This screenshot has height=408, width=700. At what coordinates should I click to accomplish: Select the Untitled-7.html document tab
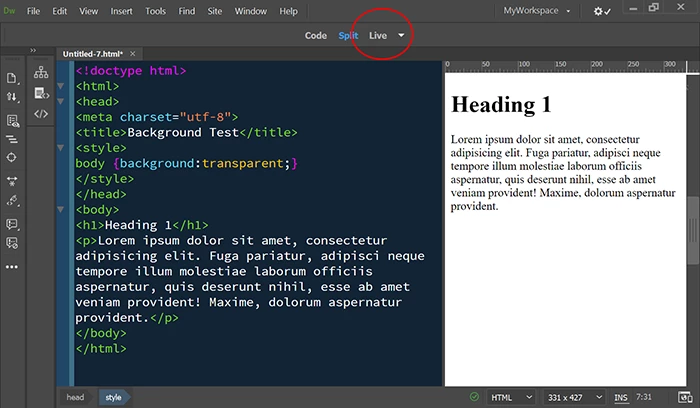tap(92, 54)
